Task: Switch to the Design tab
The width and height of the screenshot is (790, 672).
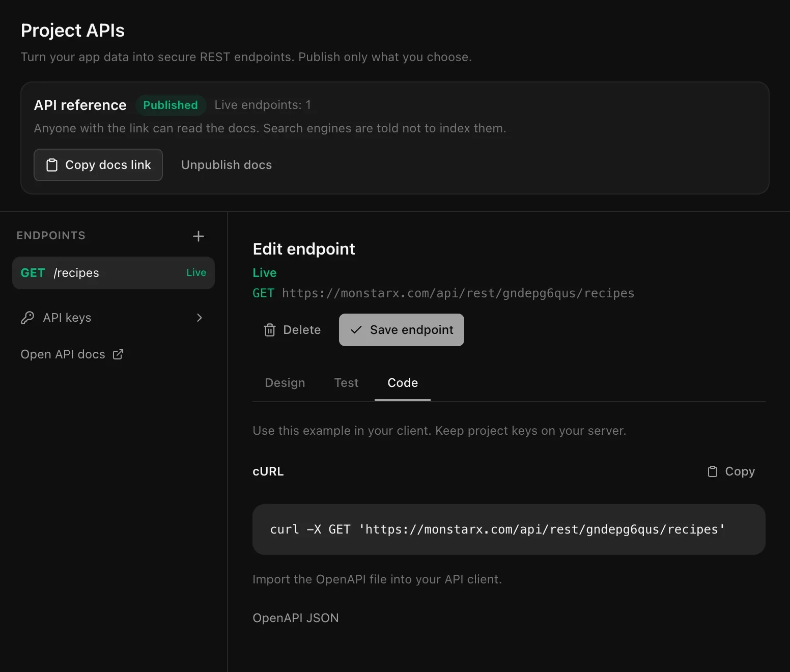Action: pyautogui.click(x=285, y=383)
